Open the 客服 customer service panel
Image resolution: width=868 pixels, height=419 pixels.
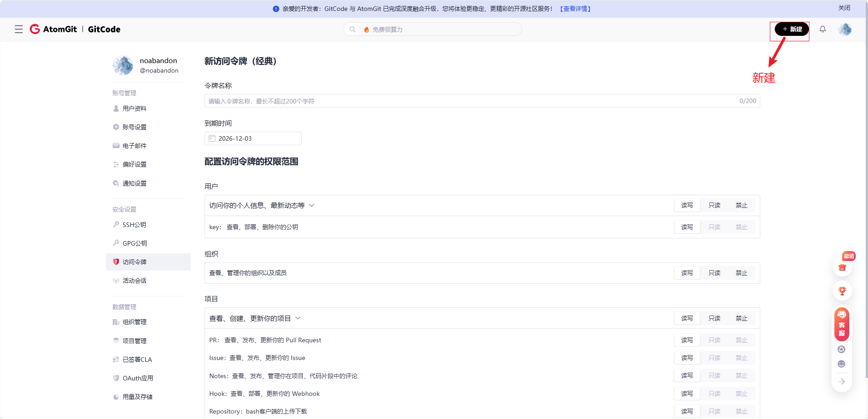point(841,325)
